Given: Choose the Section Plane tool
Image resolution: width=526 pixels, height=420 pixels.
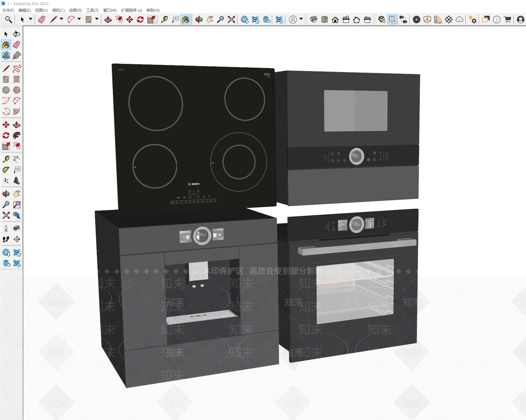Looking at the screenshot, I should [x=16, y=239].
